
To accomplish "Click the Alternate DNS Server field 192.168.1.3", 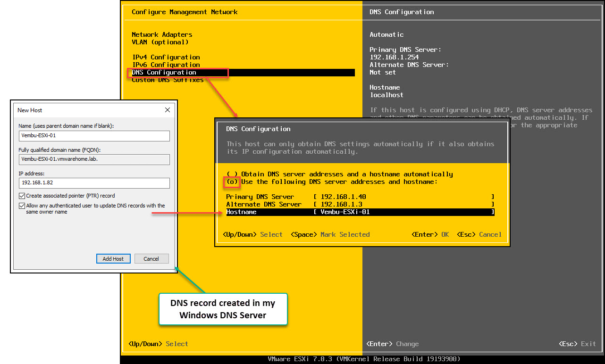I will 404,204.
